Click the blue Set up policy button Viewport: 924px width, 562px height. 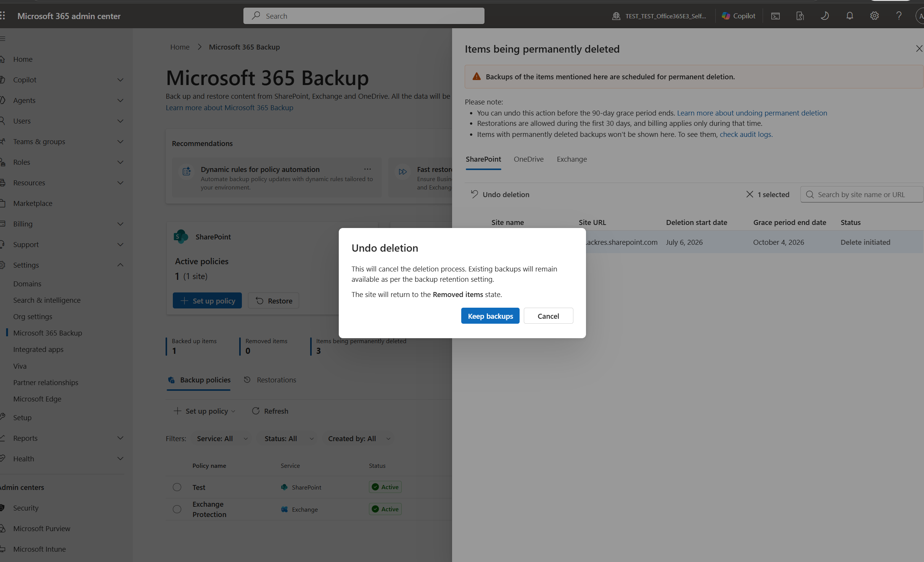[x=207, y=300]
